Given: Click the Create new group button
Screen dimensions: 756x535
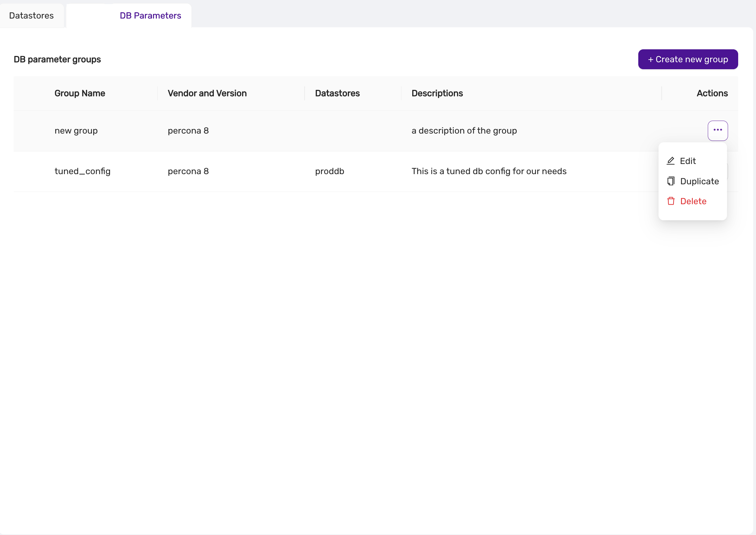Looking at the screenshot, I should tap(688, 59).
